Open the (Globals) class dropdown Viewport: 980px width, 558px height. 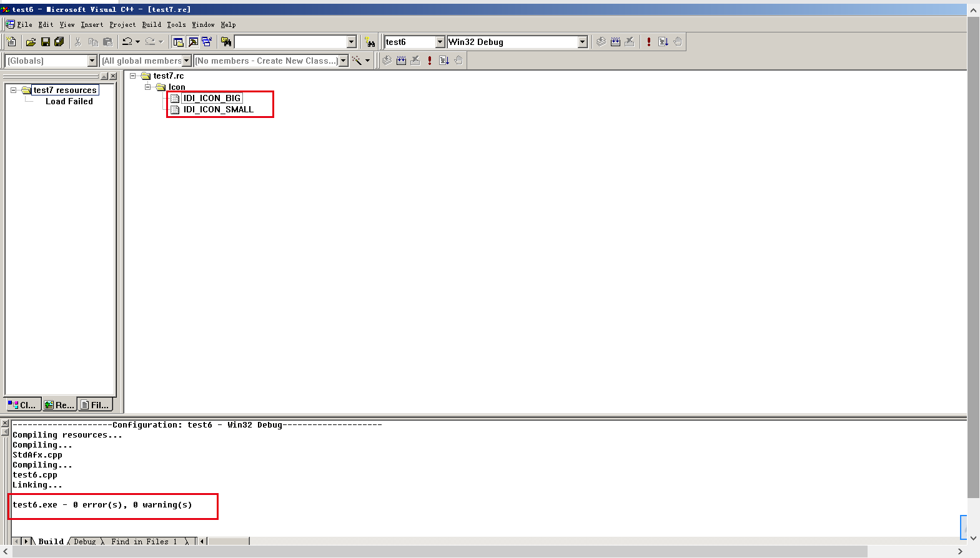point(92,61)
